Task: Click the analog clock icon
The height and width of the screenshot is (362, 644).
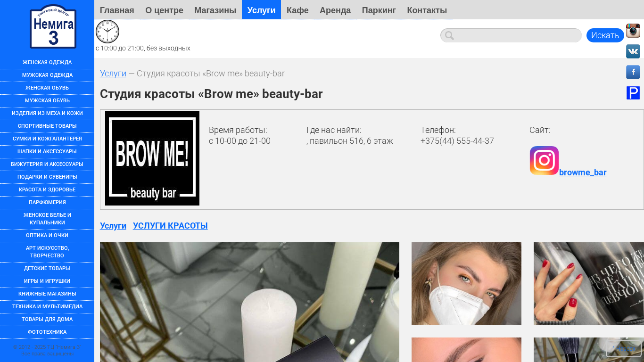Action: [x=107, y=32]
